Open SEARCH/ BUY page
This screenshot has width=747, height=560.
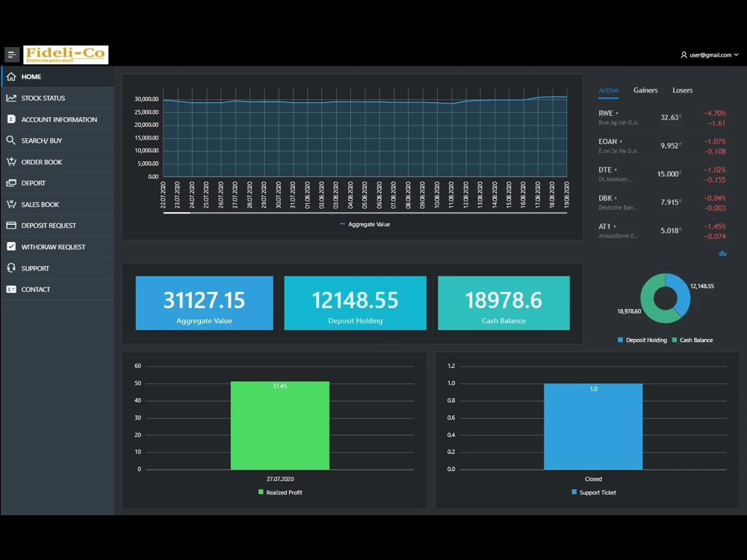coord(58,140)
